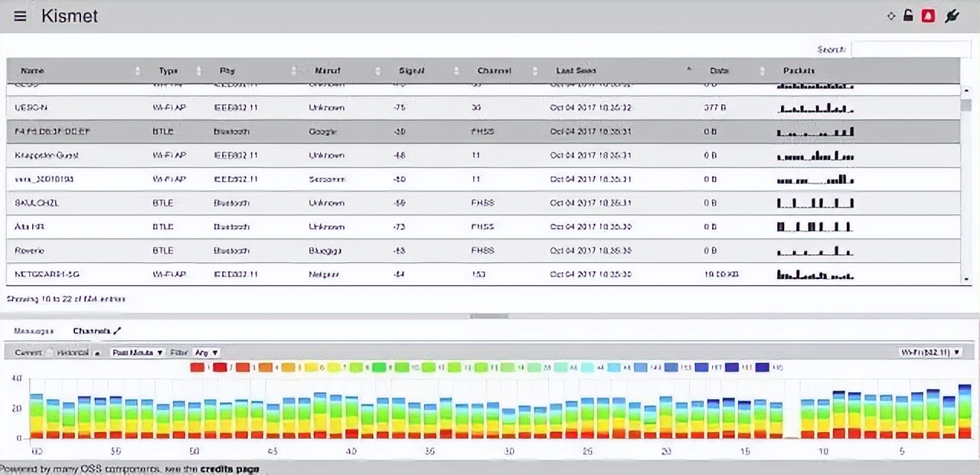
Task: Open the Past Minute time range dropdown
Action: pyautogui.click(x=137, y=352)
